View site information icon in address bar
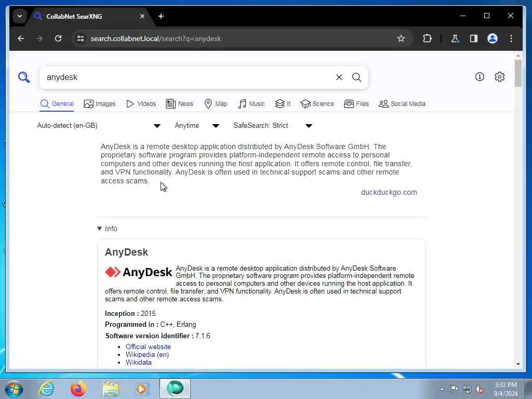 [81, 38]
